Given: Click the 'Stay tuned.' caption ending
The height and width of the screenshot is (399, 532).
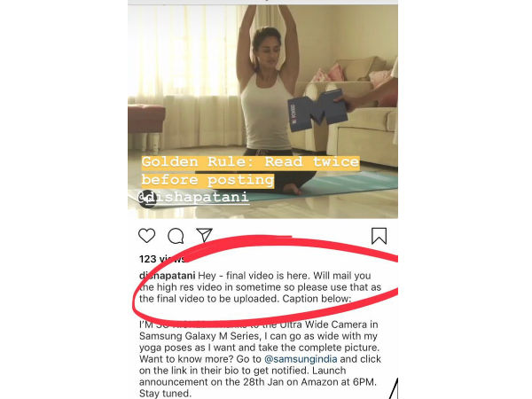Looking at the screenshot, I should (165, 394).
